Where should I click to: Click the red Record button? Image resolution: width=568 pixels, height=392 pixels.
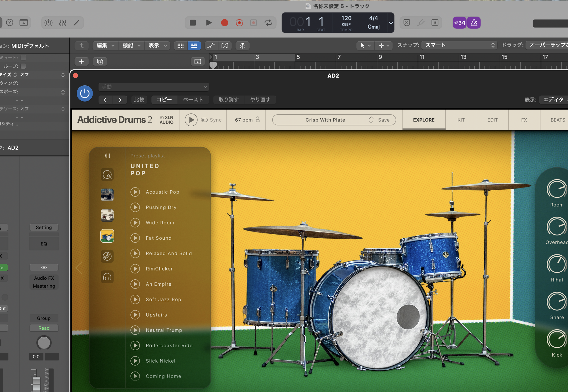(224, 23)
